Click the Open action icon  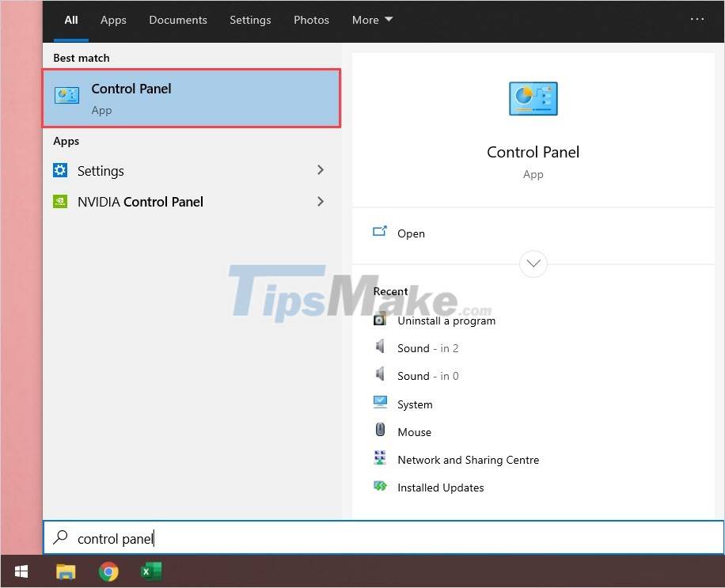(x=380, y=231)
